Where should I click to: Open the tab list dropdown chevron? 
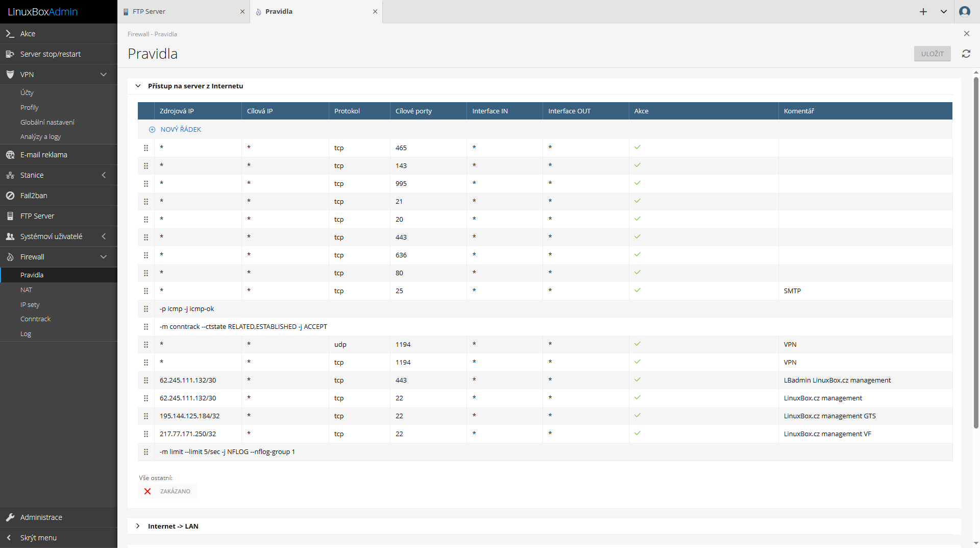pos(944,11)
